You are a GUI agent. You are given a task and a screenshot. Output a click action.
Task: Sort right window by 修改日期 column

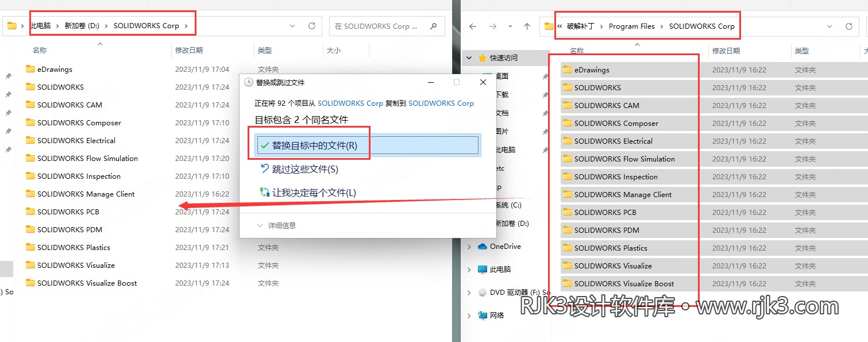(x=726, y=51)
